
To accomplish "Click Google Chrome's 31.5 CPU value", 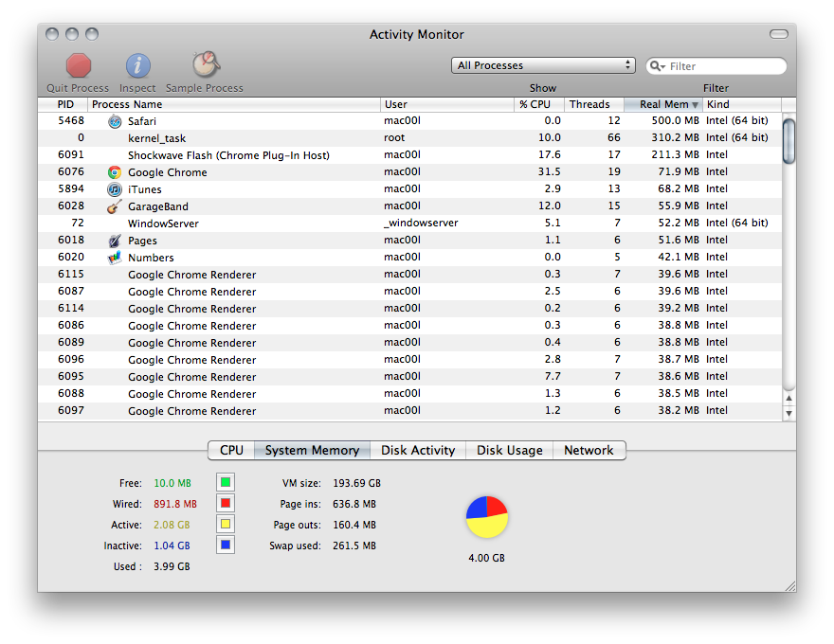I will (549, 171).
